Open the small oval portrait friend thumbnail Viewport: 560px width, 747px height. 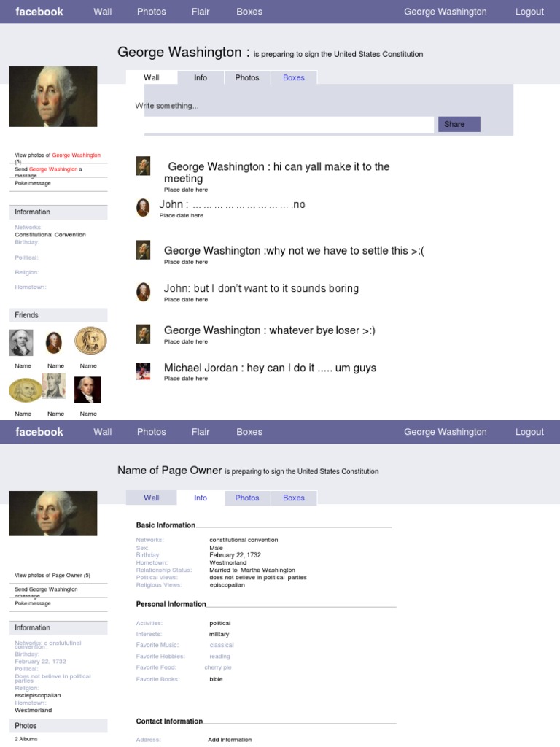tap(54, 343)
